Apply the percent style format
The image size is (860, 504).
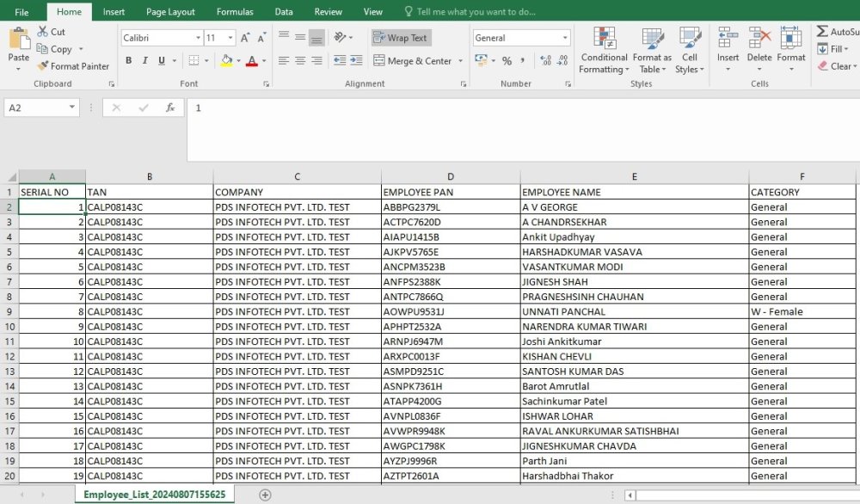[507, 61]
